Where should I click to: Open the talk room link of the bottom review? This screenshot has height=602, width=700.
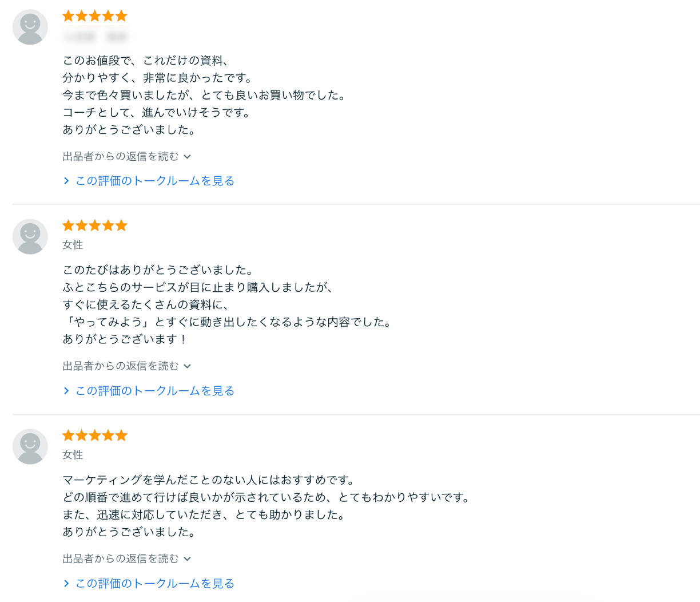[x=154, y=583]
